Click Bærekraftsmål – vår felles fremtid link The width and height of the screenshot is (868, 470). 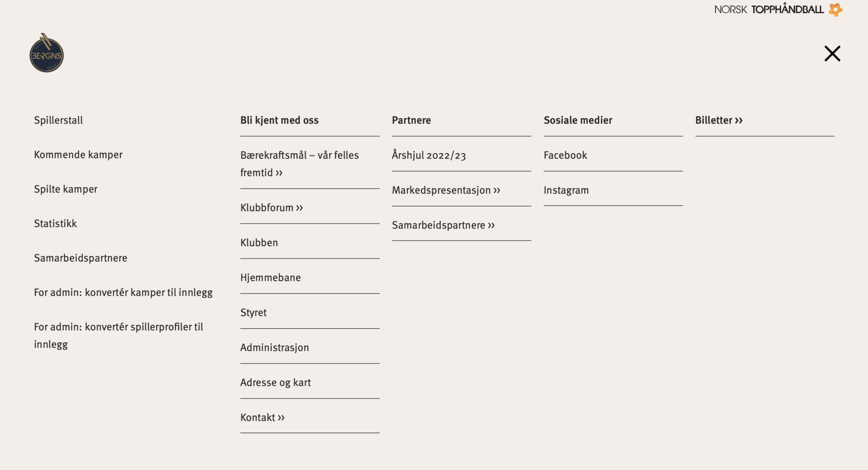(299, 164)
